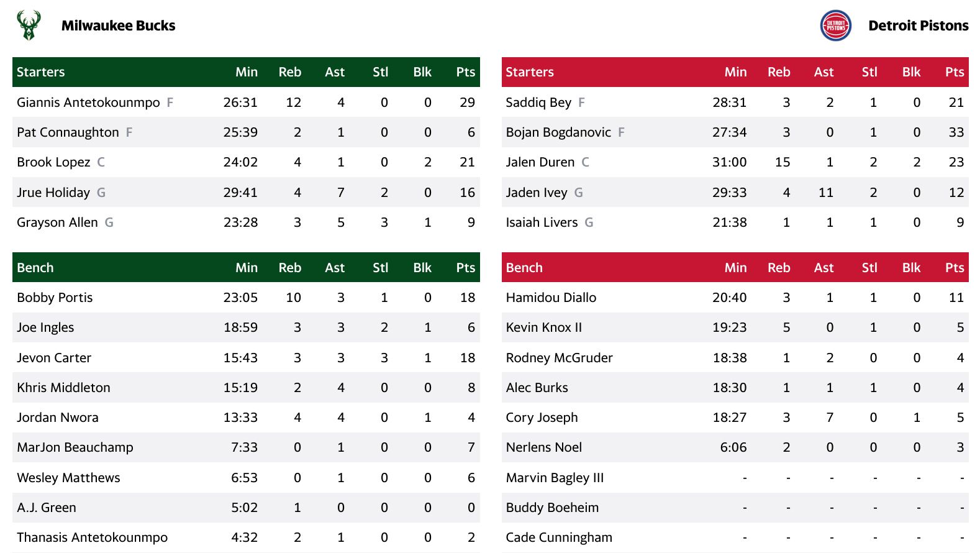Sort Pistons starters by Reb column
The width and height of the screenshot is (980, 553).
pos(779,72)
